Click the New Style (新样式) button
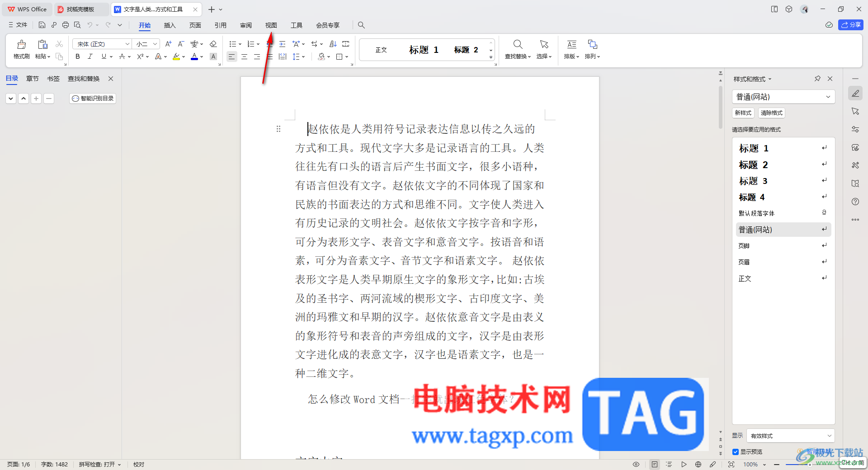Screen dimensions: 868x470 point(743,113)
